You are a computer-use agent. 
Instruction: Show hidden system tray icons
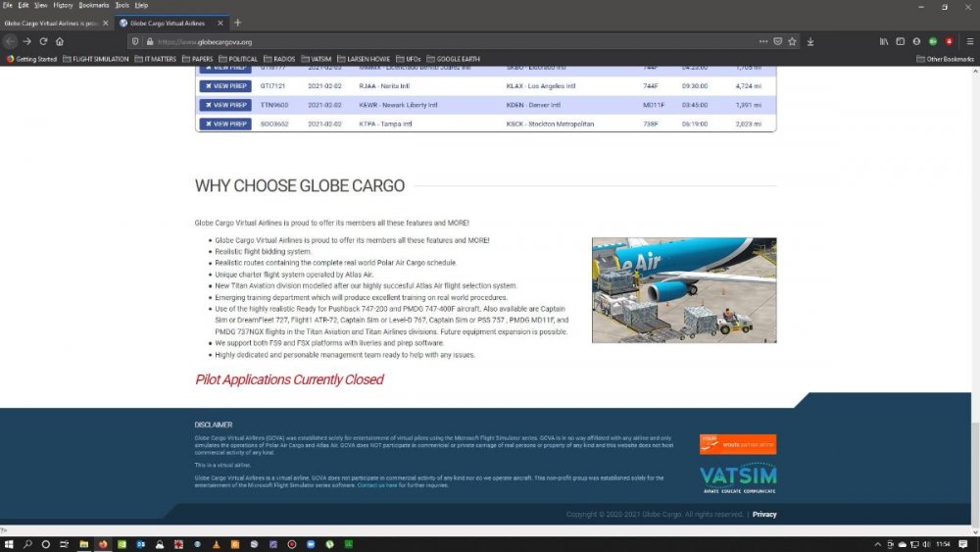pos(877,544)
